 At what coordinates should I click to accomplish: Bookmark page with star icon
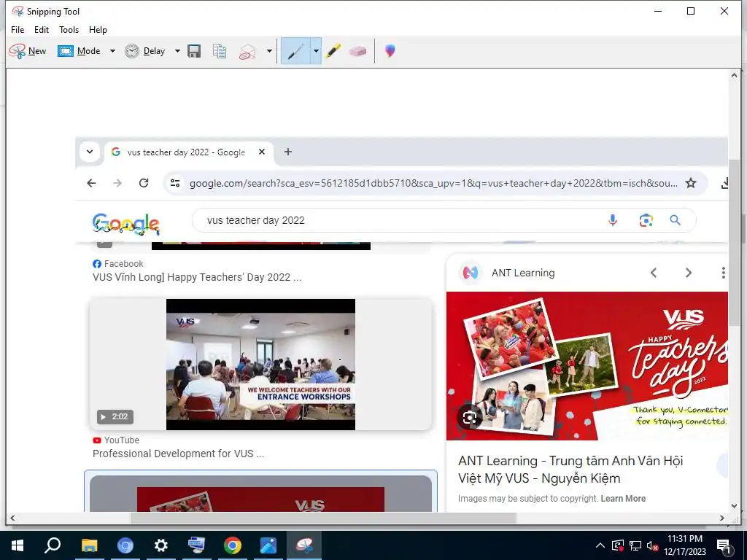(x=691, y=183)
